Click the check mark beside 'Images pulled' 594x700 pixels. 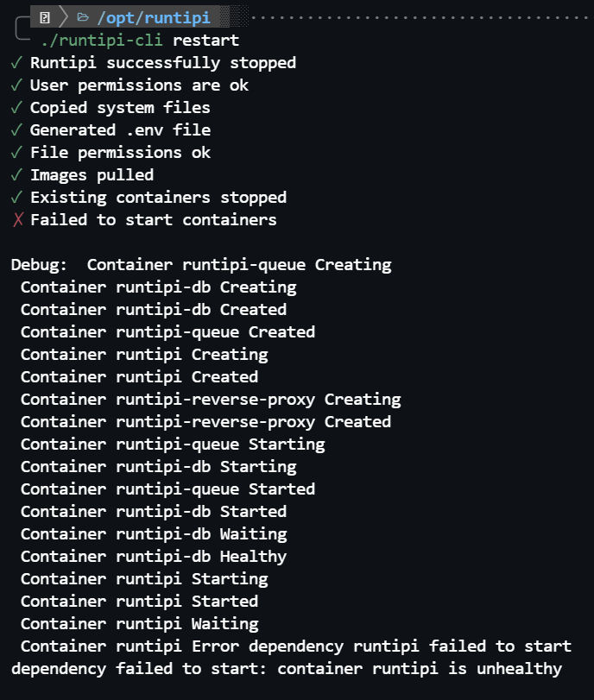(17, 174)
